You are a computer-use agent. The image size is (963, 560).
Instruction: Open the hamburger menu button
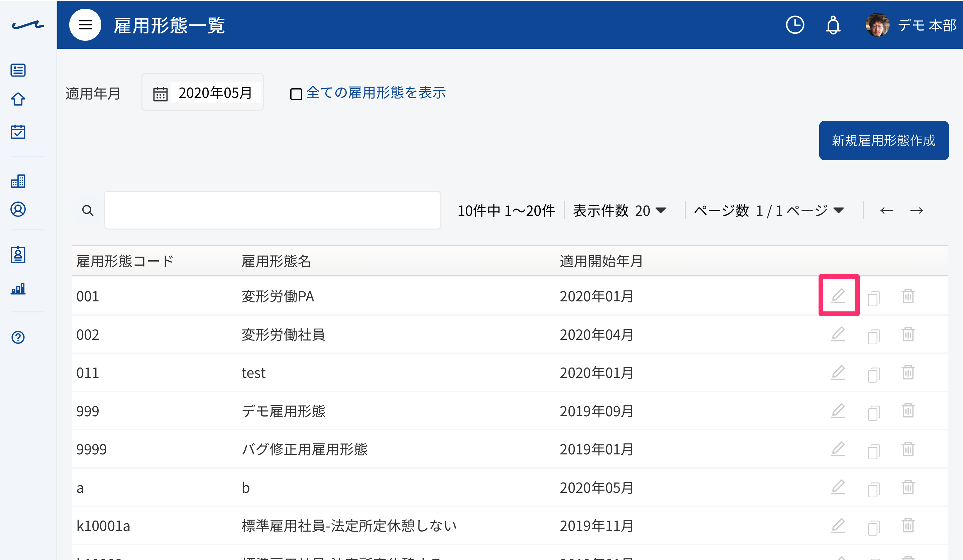click(85, 25)
